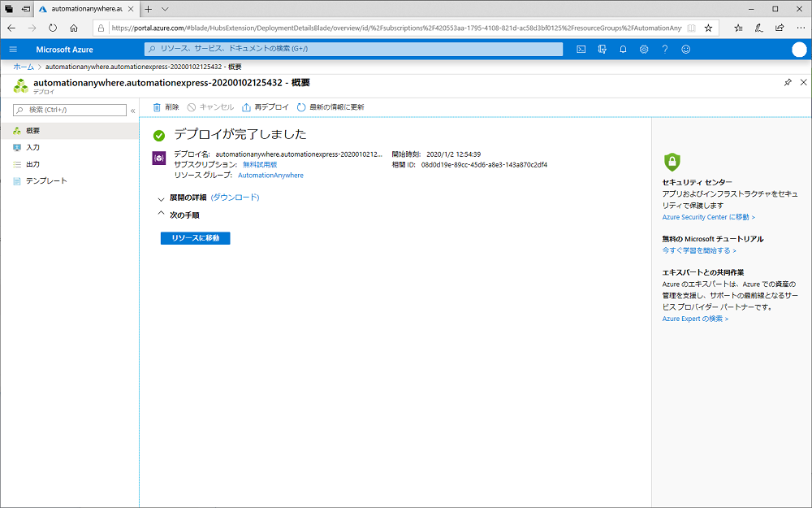
Task: Focus the 検索 (Ctrl+/) menu search box
Action: 69,110
